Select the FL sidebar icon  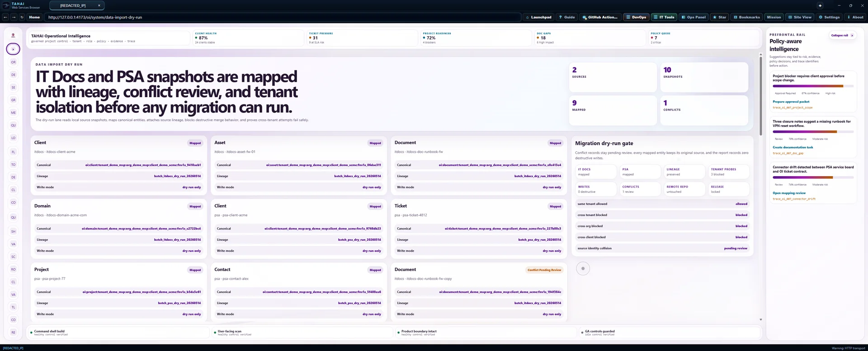(13, 152)
